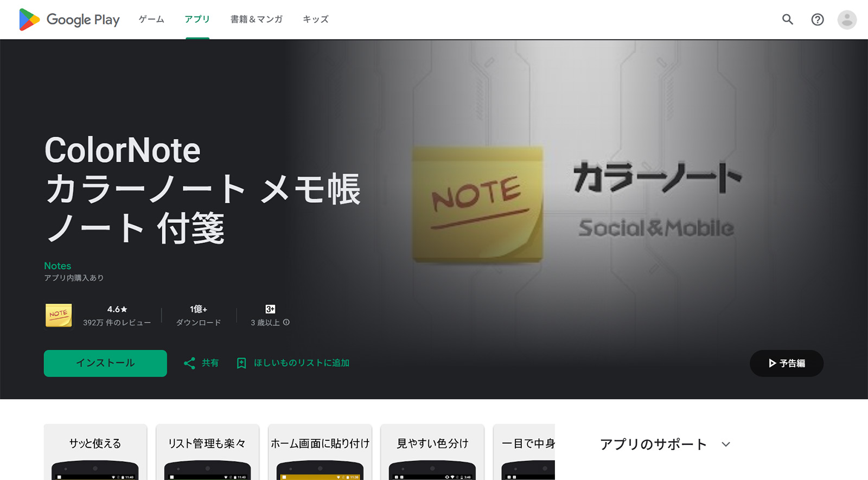Click the インストール button
Viewport: 868px width, 480px height.
tap(105, 363)
